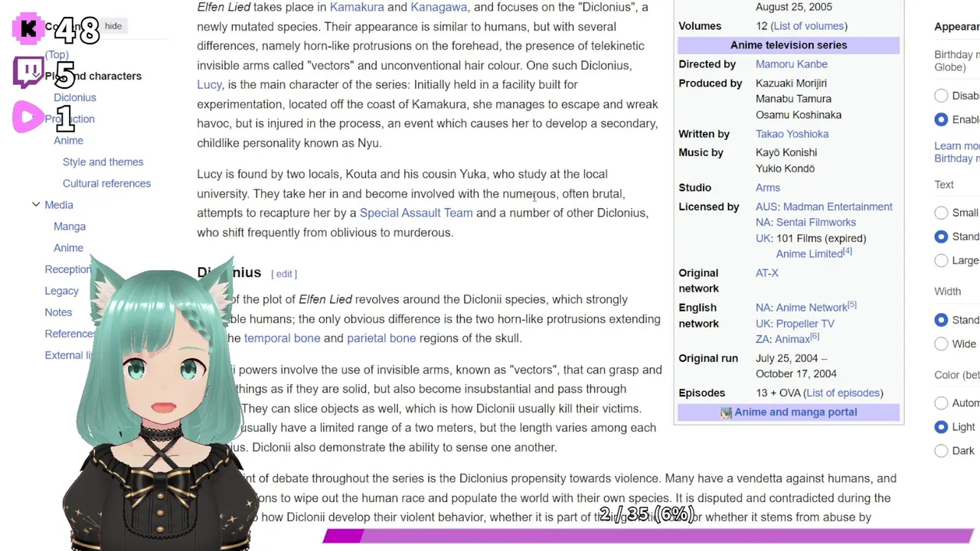980x551 pixels.
Task: Choose the Small text size option
Action: coord(941,213)
